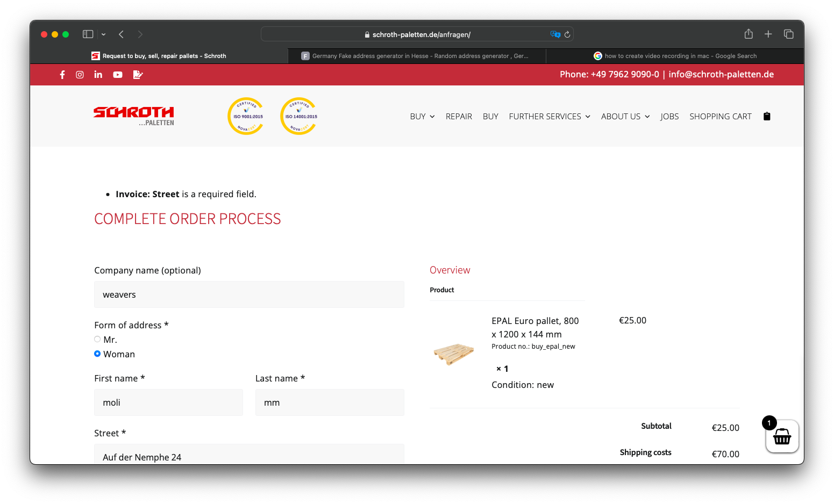Open the LinkedIn social icon

click(98, 75)
